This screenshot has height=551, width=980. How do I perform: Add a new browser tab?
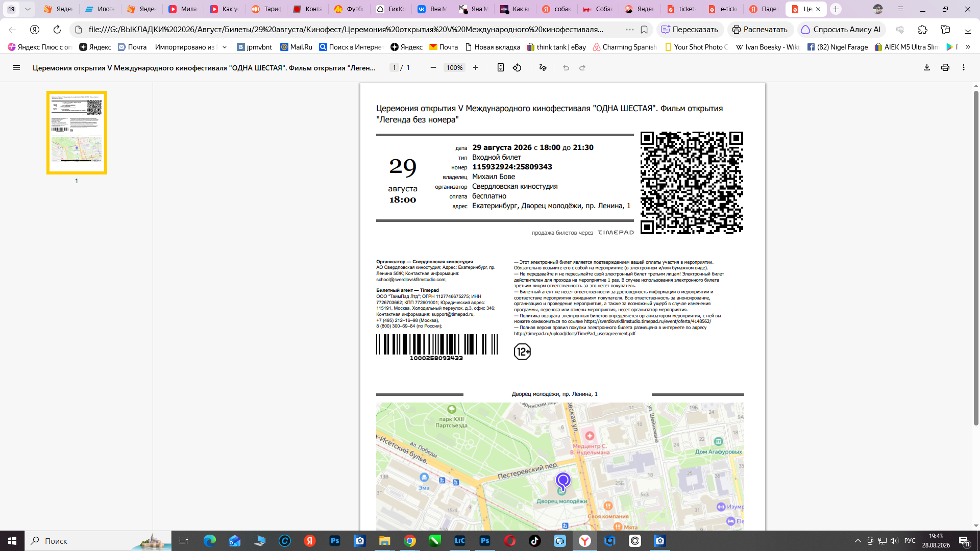coord(836,9)
